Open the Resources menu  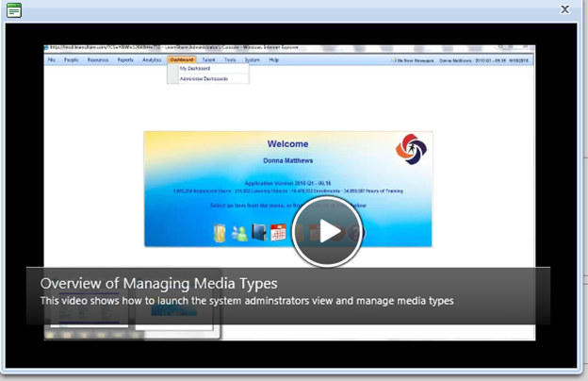pos(98,59)
